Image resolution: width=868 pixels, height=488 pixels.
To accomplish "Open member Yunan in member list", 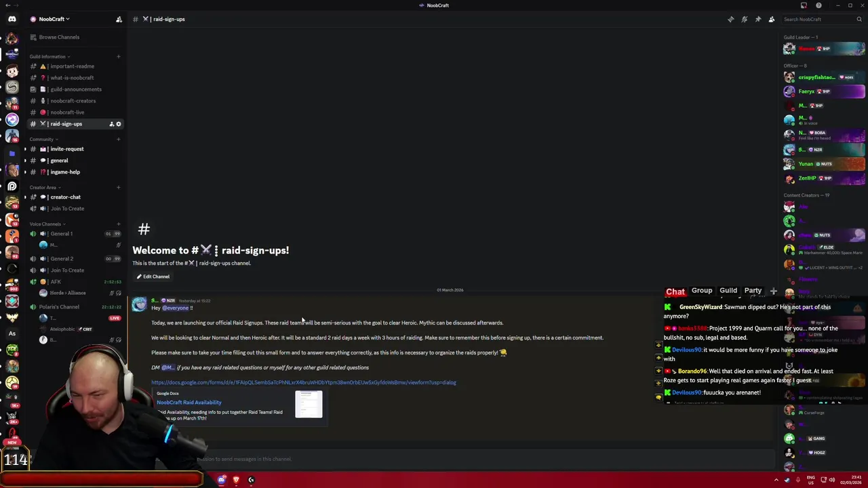I will pyautogui.click(x=824, y=164).
